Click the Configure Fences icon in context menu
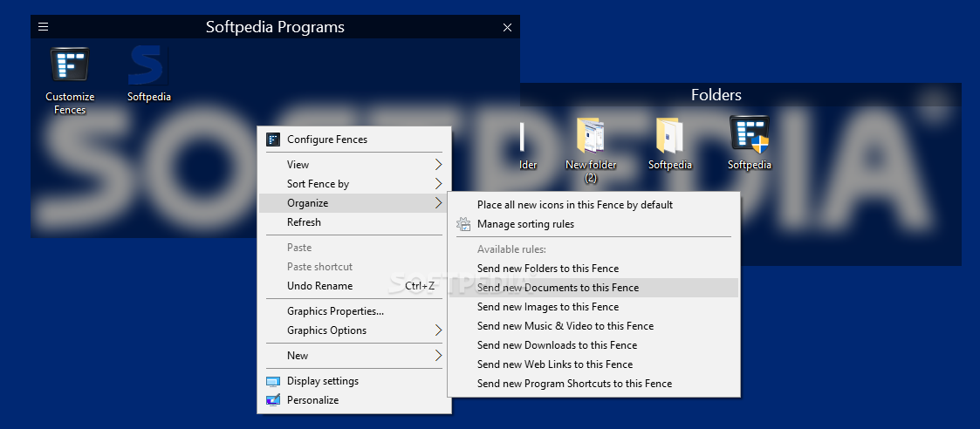 click(273, 140)
